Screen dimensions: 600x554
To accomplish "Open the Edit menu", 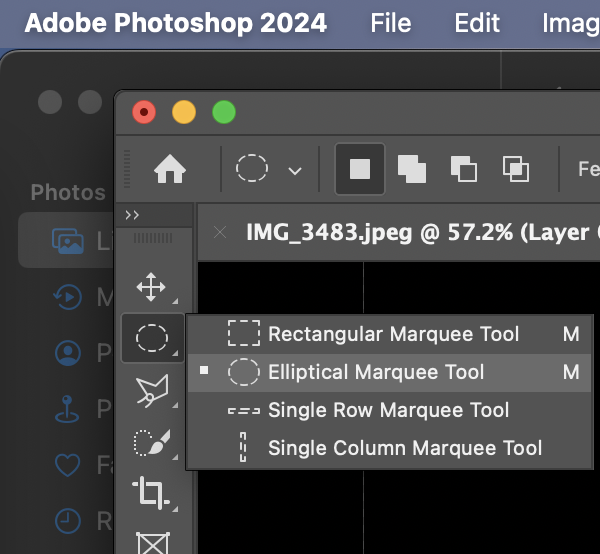I will [x=477, y=23].
